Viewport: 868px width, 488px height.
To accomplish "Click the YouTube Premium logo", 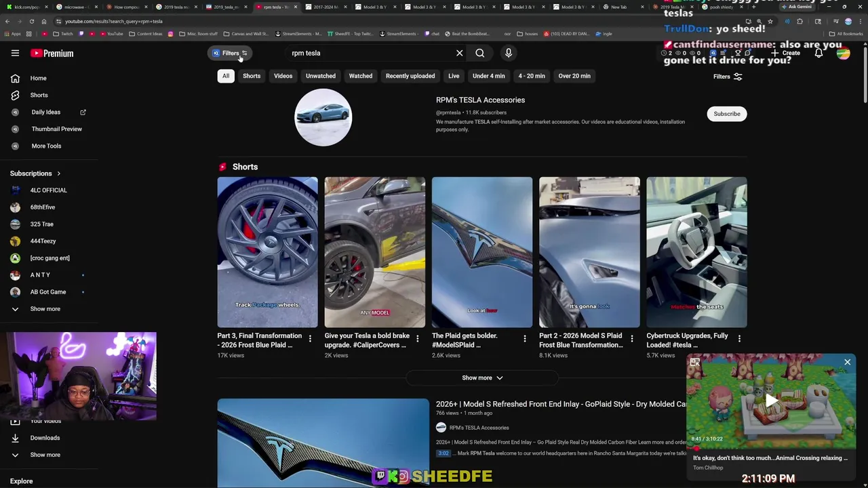I will click(x=52, y=53).
